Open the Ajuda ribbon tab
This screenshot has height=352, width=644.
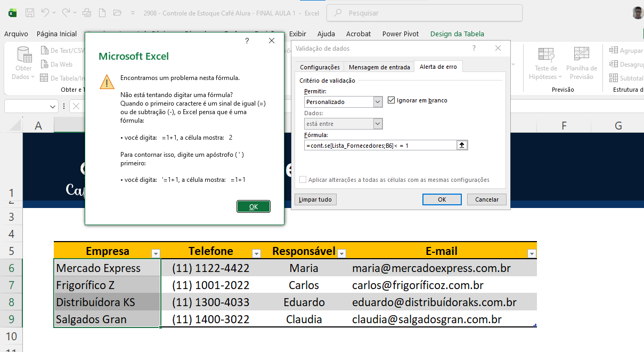pyautogui.click(x=326, y=34)
